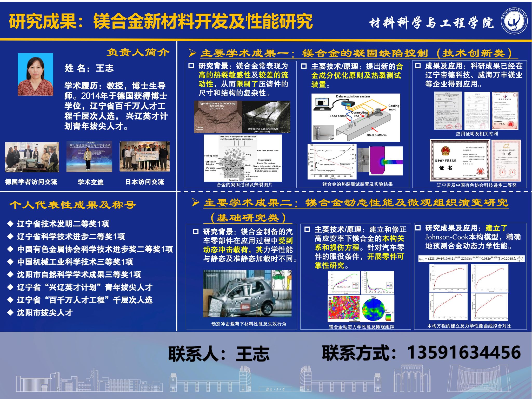Click the Johnson-Cook constitutive equation
532x399 pixels.
click(471, 259)
